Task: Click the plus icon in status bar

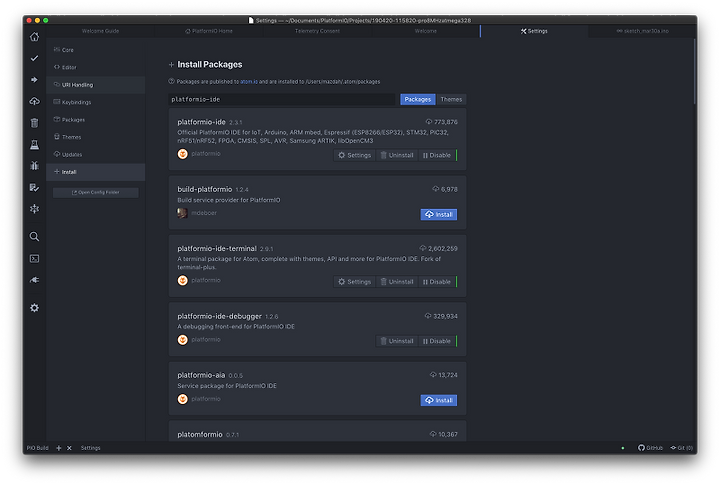Action: (x=59, y=448)
